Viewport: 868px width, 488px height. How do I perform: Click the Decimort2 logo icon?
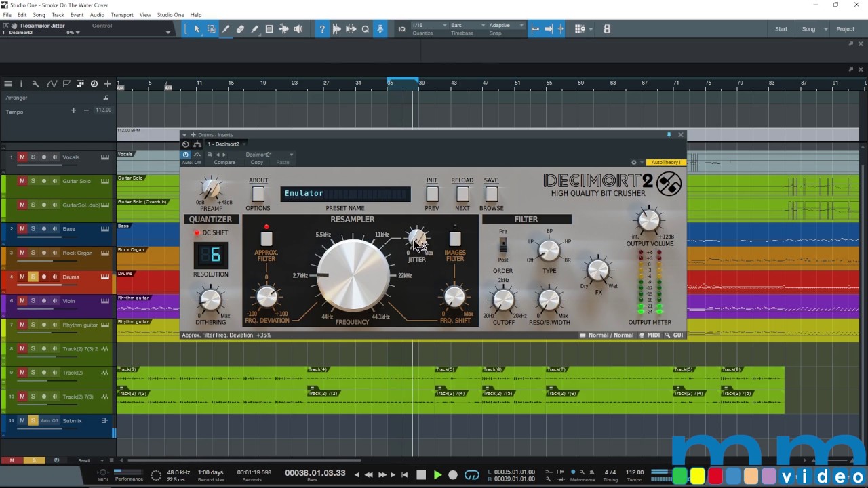pos(670,184)
